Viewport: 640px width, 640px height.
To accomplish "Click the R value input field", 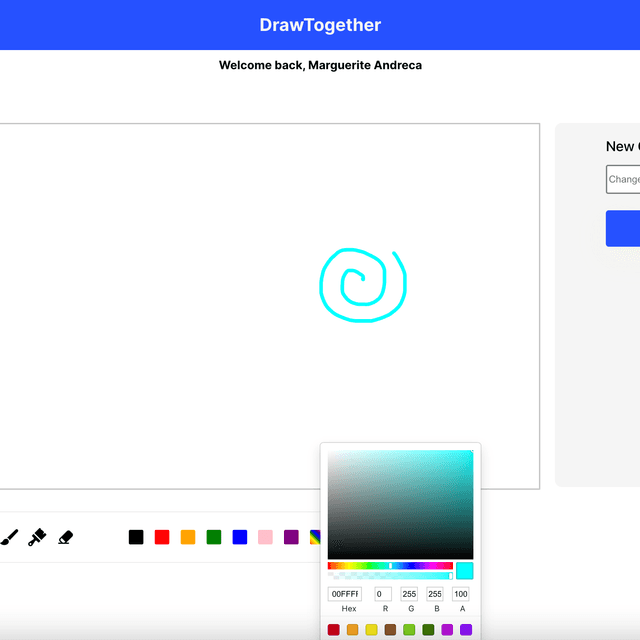I will pyautogui.click(x=383, y=594).
